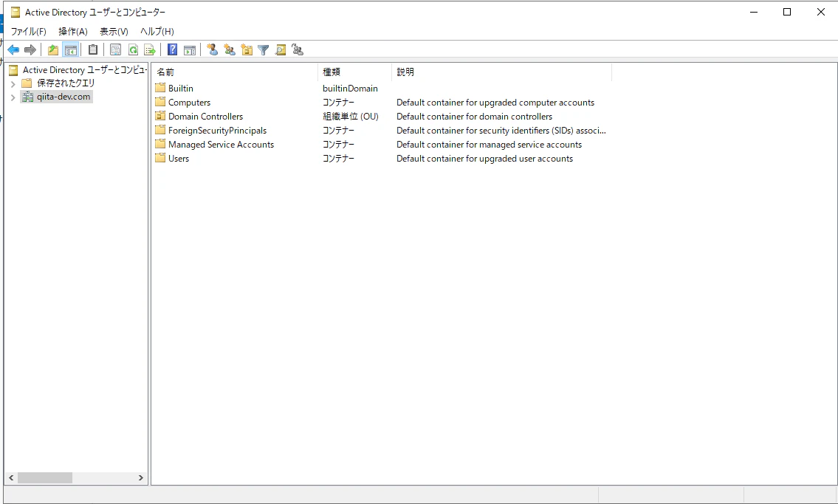Expand the 保存されたクエリ tree node

(13, 84)
